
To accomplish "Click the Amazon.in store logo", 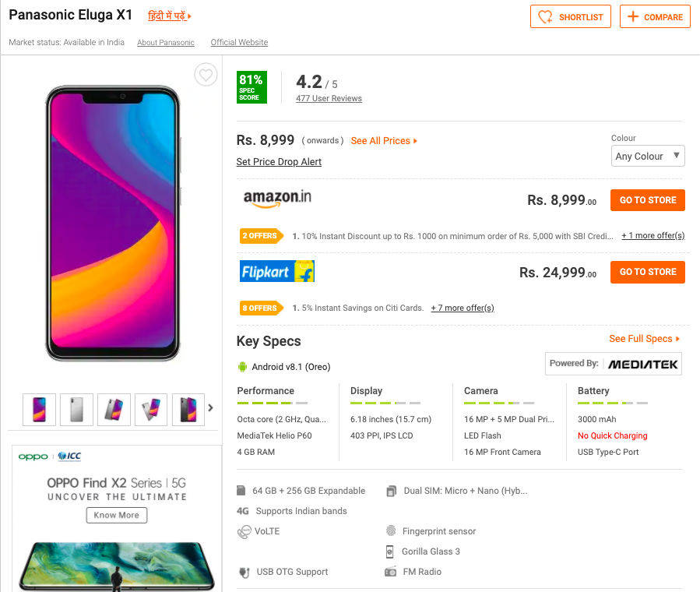I will [x=277, y=199].
